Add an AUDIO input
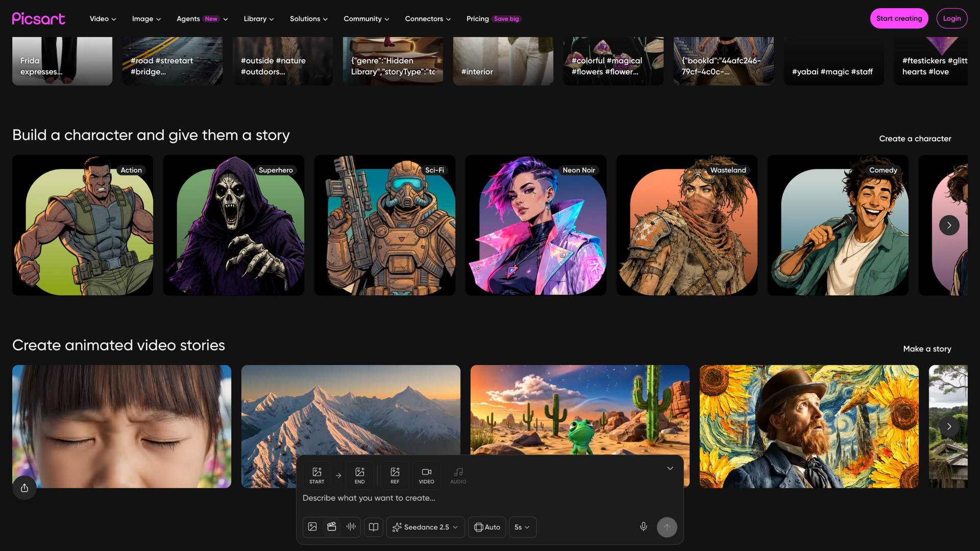 [x=458, y=475]
